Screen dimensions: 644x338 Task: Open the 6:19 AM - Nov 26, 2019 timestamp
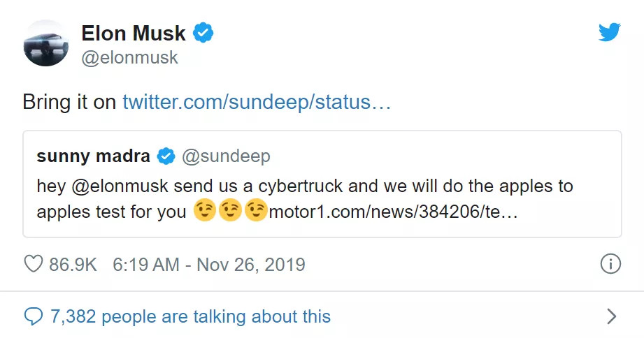209,265
